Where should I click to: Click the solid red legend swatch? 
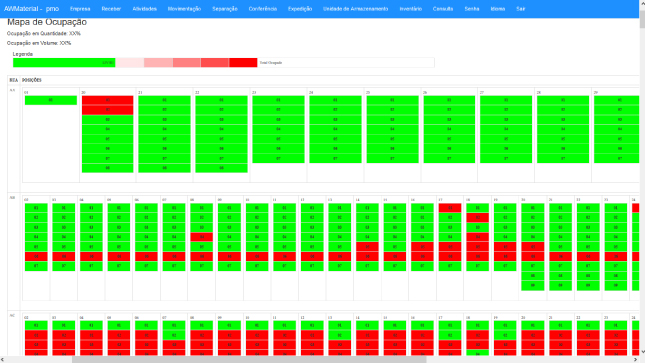(x=243, y=63)
